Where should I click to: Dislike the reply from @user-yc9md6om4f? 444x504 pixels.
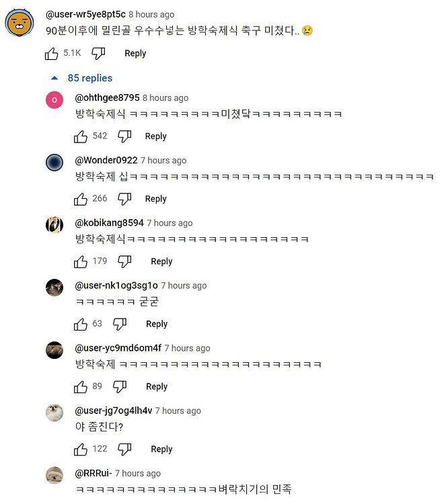(x=120, y=386)
